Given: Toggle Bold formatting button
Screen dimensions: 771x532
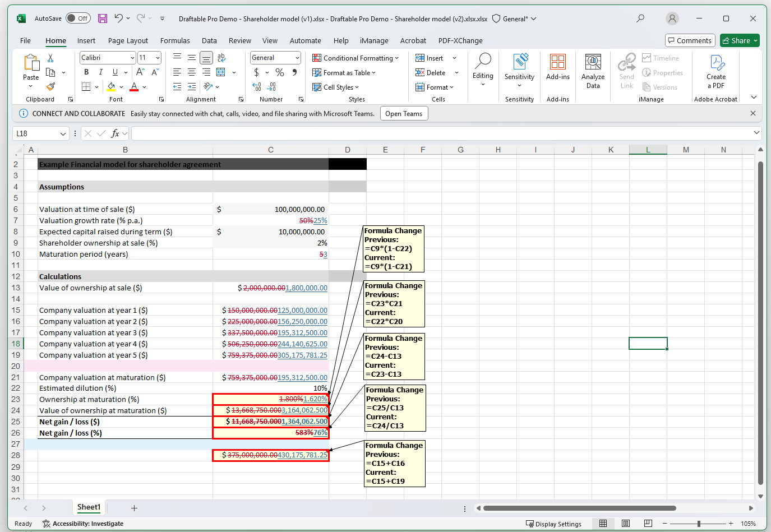Looking at the screenshot, I should click(x=86, y=72).
